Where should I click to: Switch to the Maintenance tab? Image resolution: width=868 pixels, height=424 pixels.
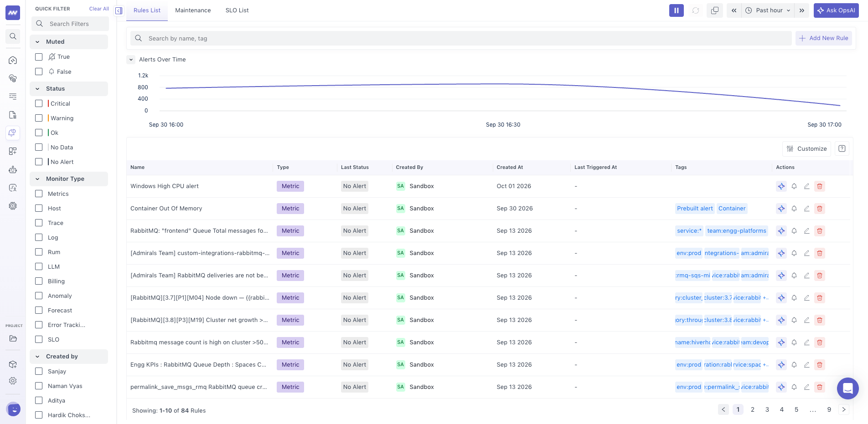point(193,10)
